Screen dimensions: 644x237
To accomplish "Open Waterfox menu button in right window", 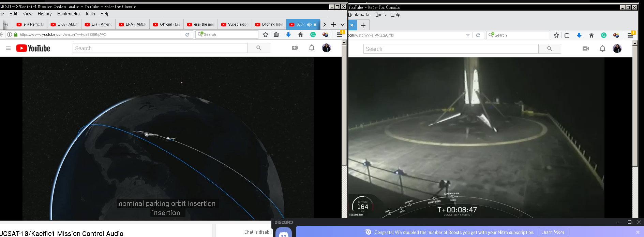I will (x=630, y=35).
